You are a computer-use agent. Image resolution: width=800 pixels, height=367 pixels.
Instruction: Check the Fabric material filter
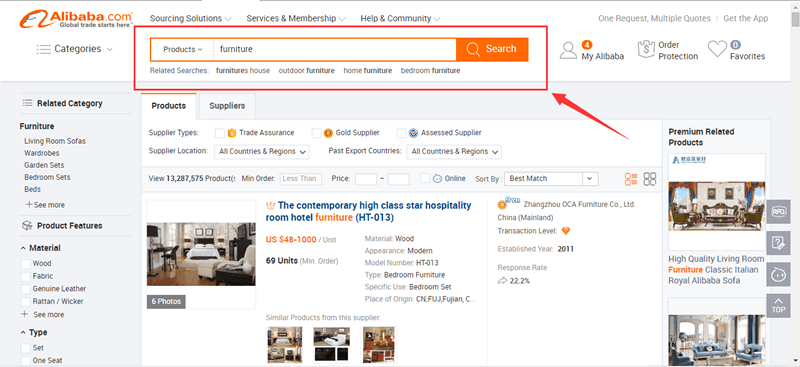25,276
